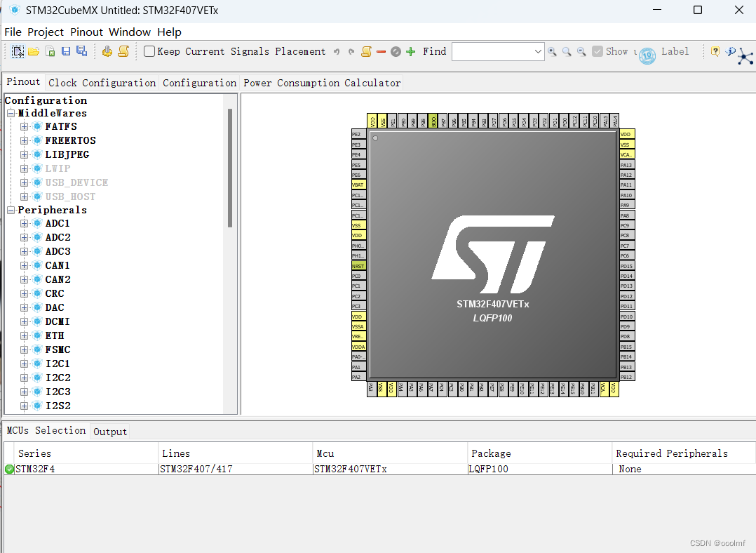Click the Redo arrow in the toolbar
The image size is (756, 553).
[351, 52]
